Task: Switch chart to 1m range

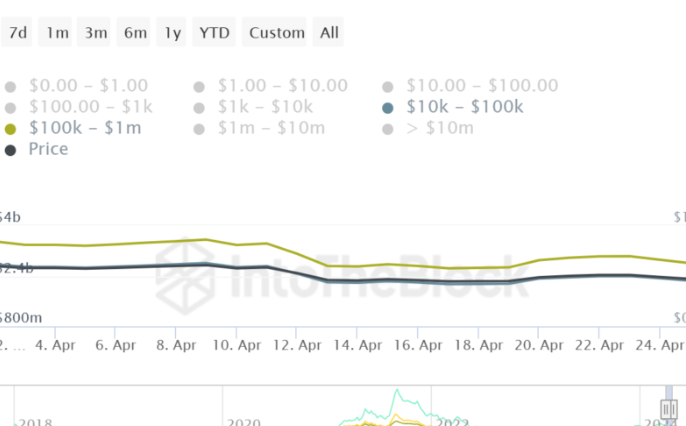Action: (x=57, y=33)
